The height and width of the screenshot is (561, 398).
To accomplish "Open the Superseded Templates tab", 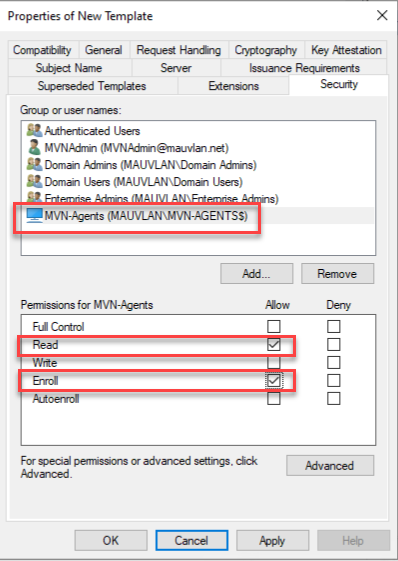I will point(92,86).
